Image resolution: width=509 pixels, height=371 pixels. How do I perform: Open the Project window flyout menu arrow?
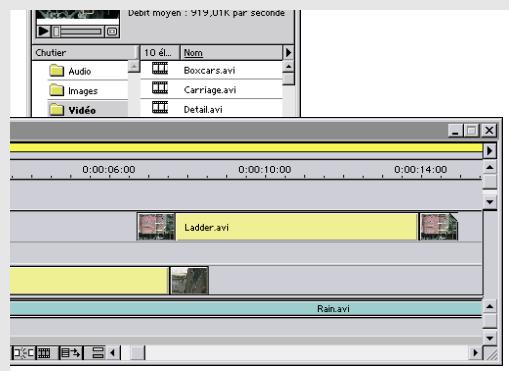(x=288, y=52)
